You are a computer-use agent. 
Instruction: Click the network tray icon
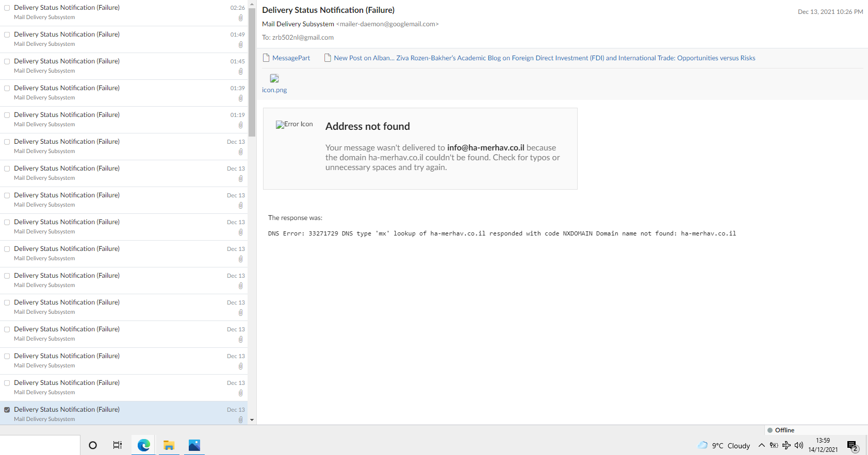click(x=787, y=445)
